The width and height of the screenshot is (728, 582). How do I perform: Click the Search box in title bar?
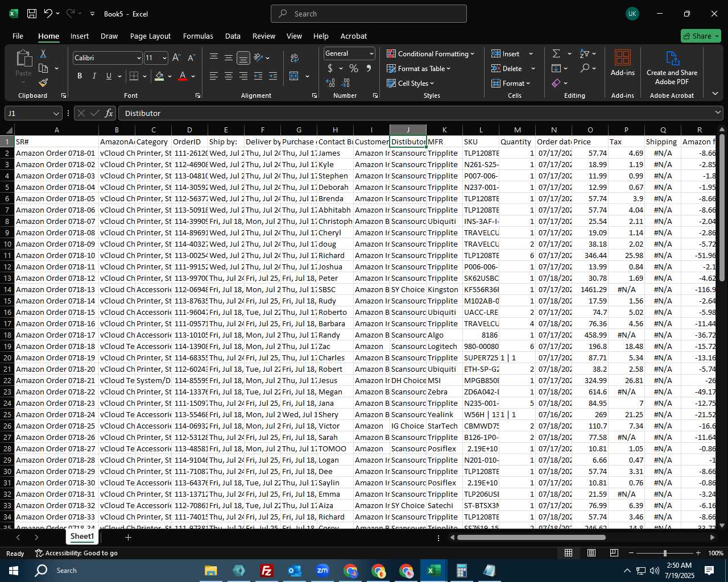pyautogui.click(x=369, y=14)
